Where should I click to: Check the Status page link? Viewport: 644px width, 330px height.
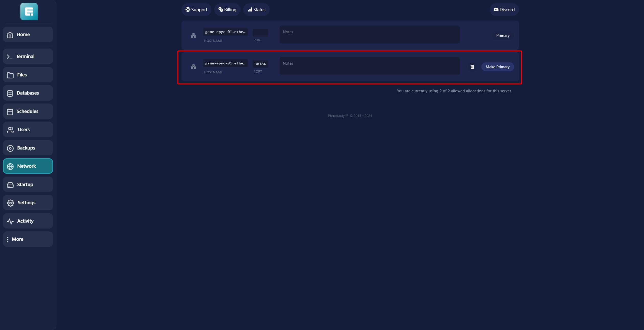pos(256,10)
